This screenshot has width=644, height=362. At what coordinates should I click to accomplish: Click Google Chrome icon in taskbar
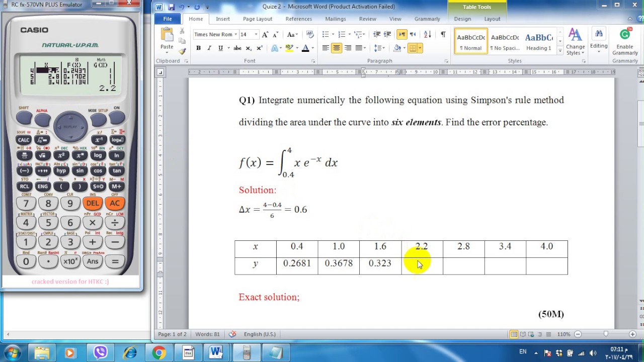click(159, 353)
